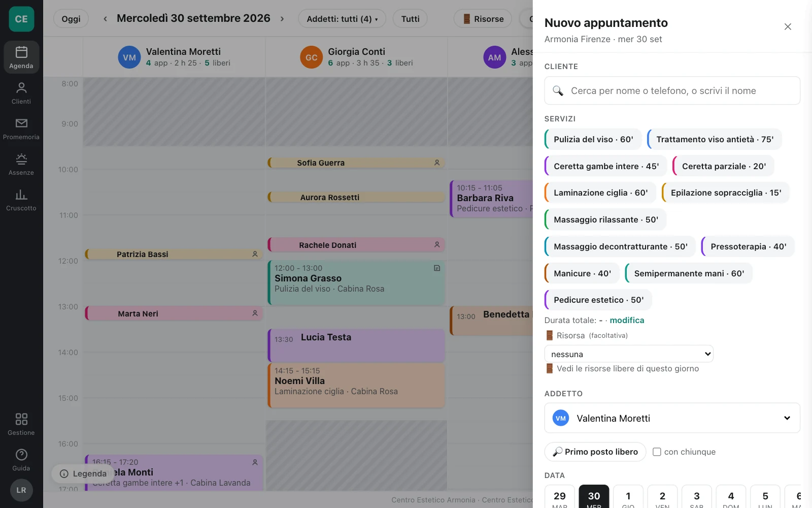This screenshot has height=508, width=812.
Task: Click the client search input field
Action: (x=672, y=90)
